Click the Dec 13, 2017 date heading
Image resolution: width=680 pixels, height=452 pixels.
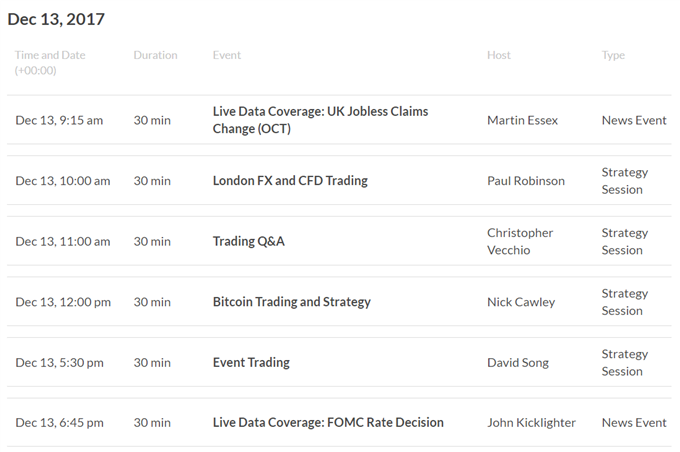(x=56, y=19)
